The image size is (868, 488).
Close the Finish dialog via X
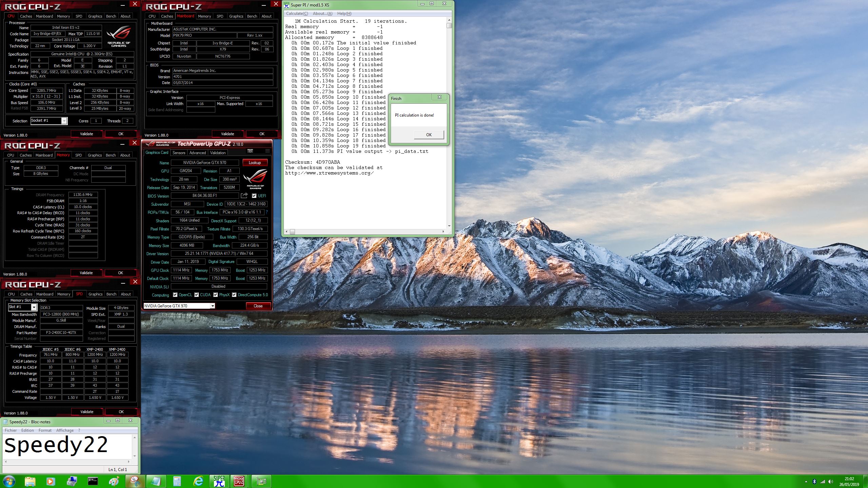pos(439,97)
